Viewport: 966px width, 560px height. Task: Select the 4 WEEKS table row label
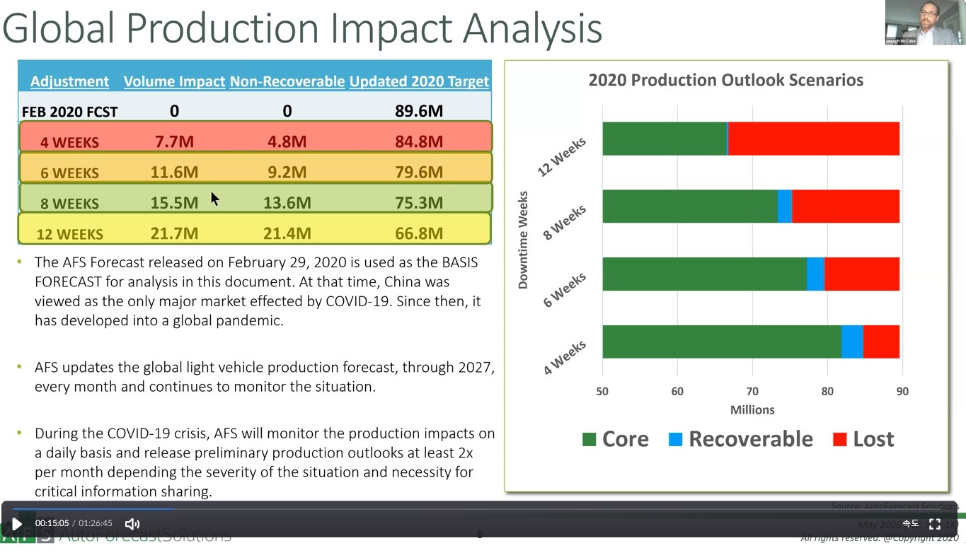click(x=69, y=142)
